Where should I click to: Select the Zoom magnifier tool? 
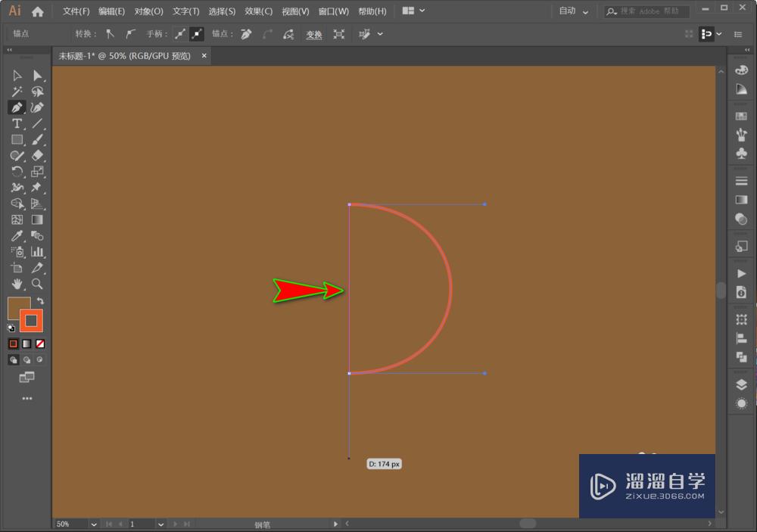click(37, 283)
